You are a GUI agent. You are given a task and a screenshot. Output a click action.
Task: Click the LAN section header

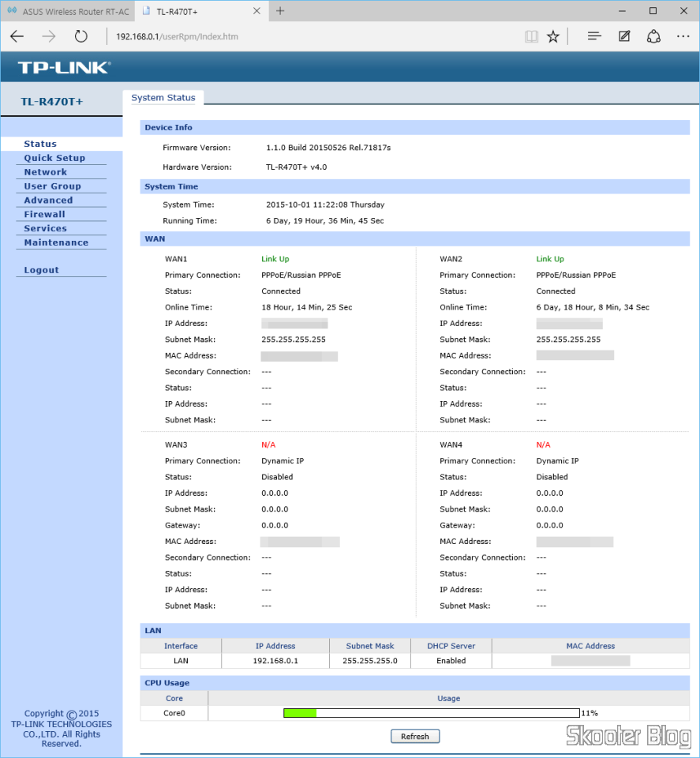pos(415,630)
